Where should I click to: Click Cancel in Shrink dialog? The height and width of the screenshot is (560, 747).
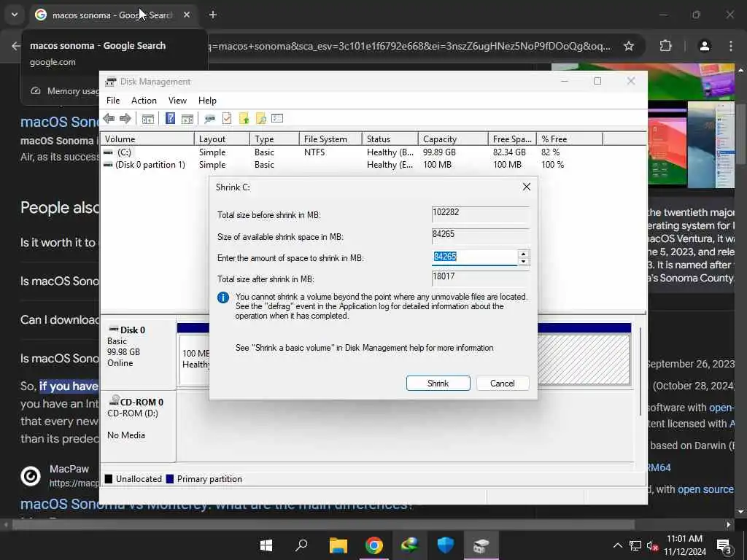click(x=502, y=384)
